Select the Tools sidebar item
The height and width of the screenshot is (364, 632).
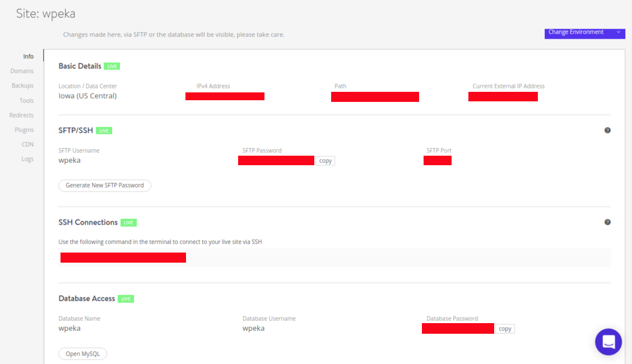(x=27, y=100)
